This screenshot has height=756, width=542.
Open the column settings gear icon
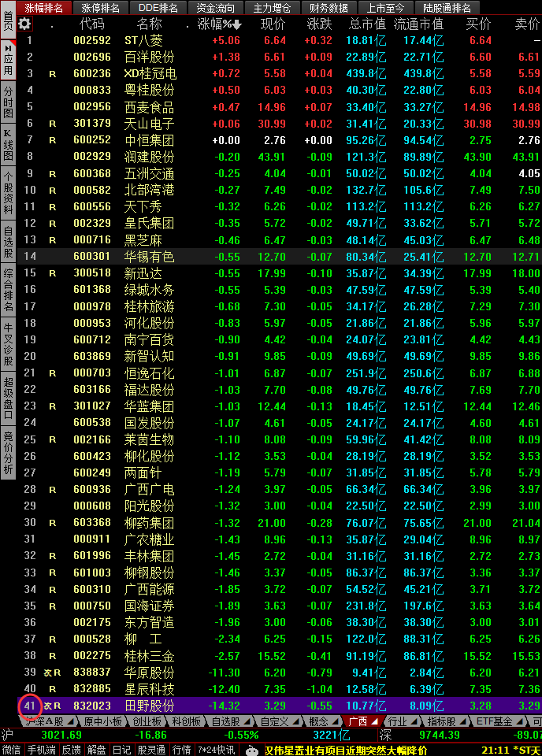(x=24, y=24)
